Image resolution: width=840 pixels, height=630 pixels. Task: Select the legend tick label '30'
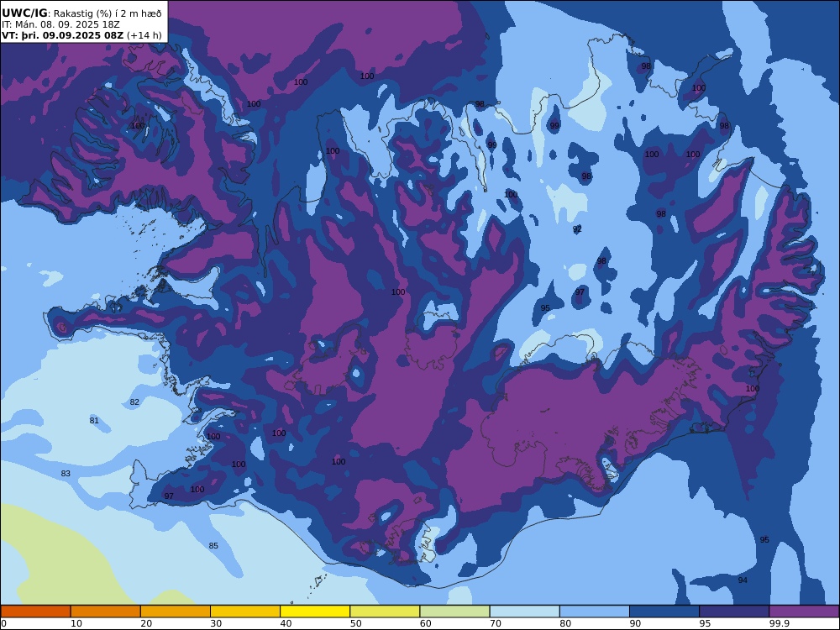[217, 623]
